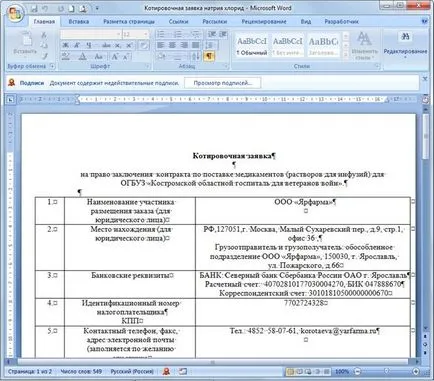Select the Обычный style thumbnail
Viewport: 434px width, 381px height.
[252, 46]
